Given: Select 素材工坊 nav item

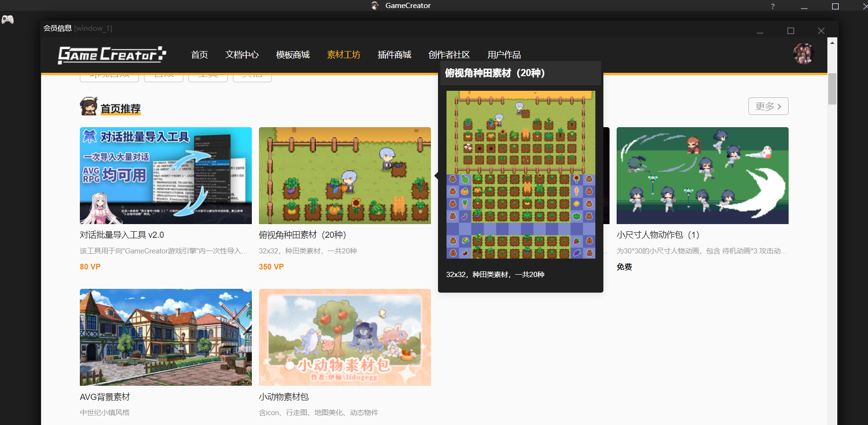Looking at the screenshot, I should coord(344,55).
